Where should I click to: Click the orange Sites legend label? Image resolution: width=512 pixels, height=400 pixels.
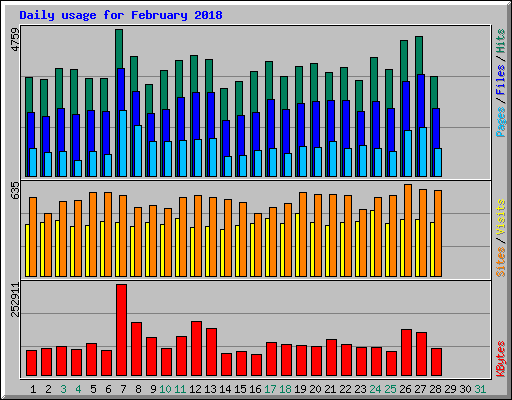501,262
